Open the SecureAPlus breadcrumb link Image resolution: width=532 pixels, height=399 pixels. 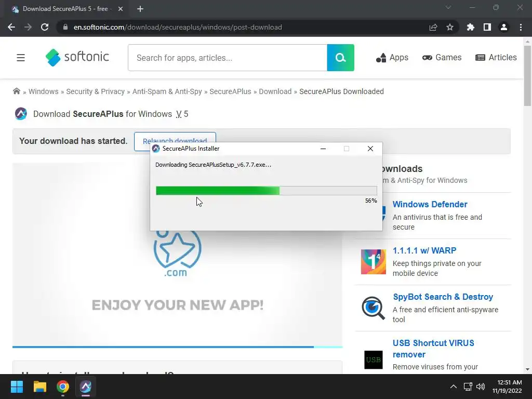point(230,91)
